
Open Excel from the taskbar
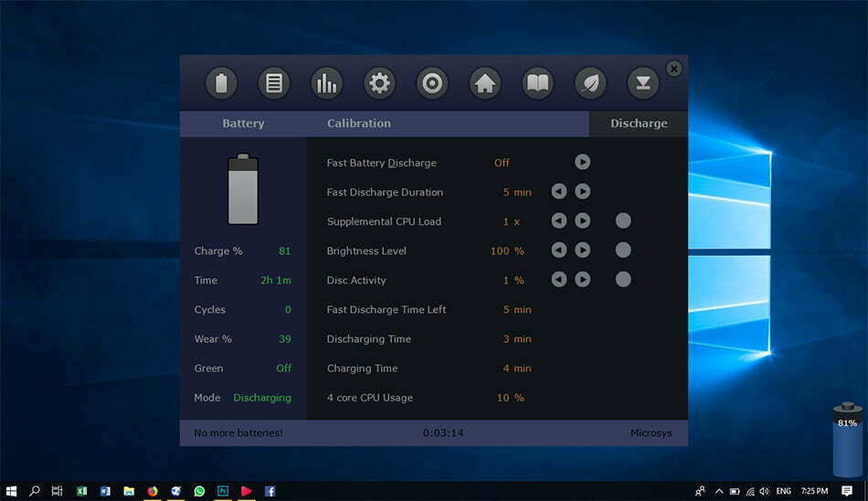coord(82,491)
